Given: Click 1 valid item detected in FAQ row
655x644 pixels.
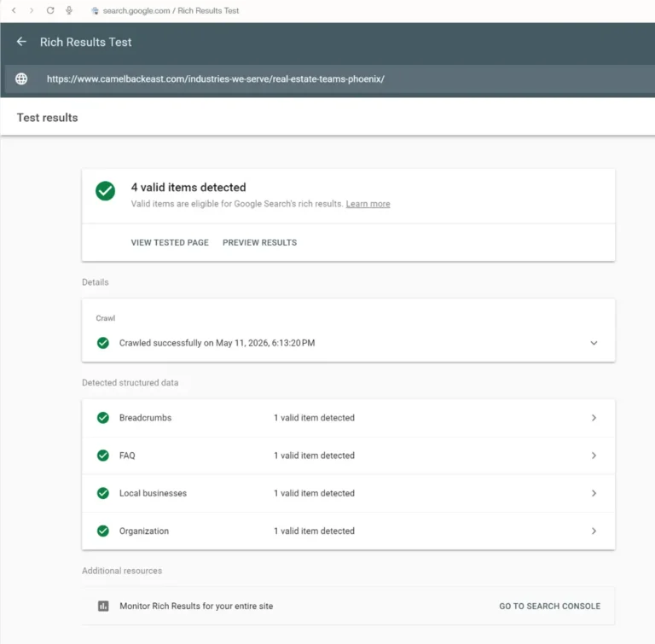Looking at the screenshot, I should click(x=314, y=455).
